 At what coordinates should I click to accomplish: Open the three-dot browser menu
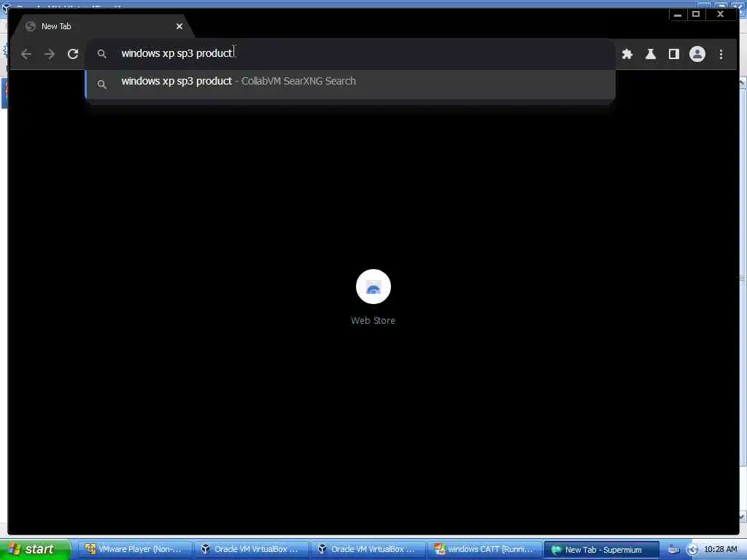721,54
